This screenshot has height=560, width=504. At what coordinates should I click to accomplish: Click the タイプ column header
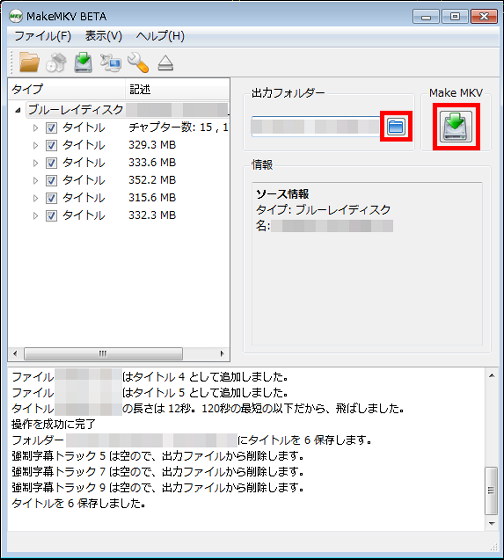coord(67,89)
